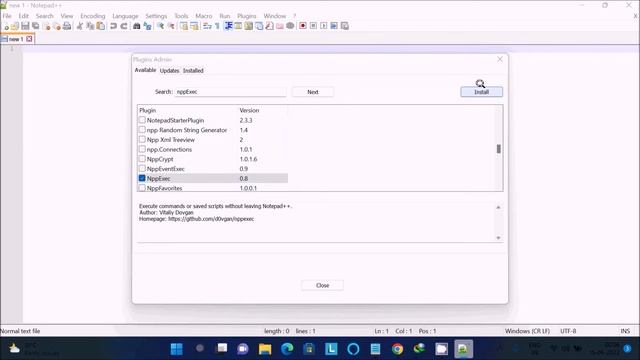Click the plugin list scrollbar thumb
Screen dimensions: 640x360
pos(498,149)
